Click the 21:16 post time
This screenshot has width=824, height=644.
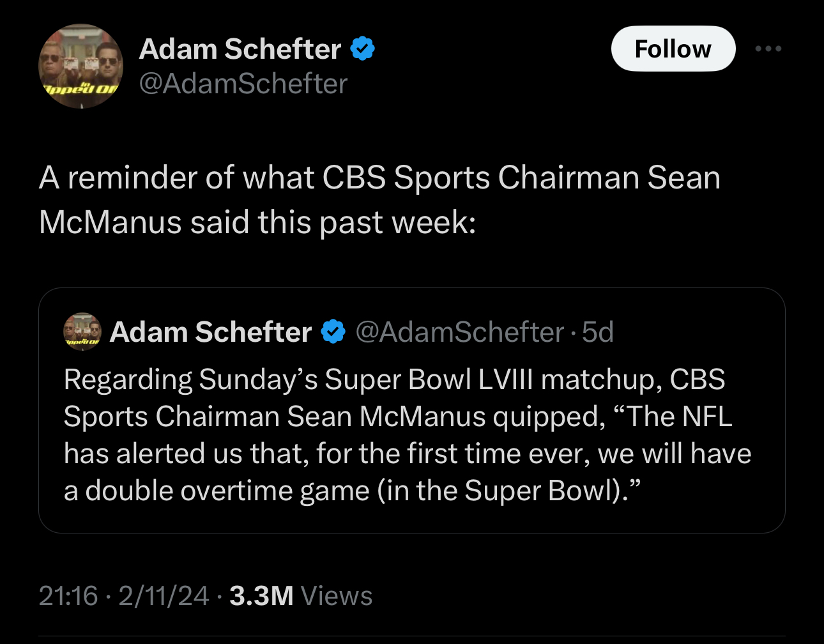[68, 596]
